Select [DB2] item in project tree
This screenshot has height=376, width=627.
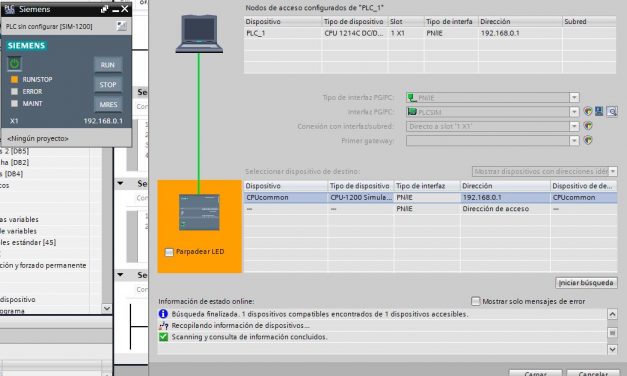tap(14, 162)
